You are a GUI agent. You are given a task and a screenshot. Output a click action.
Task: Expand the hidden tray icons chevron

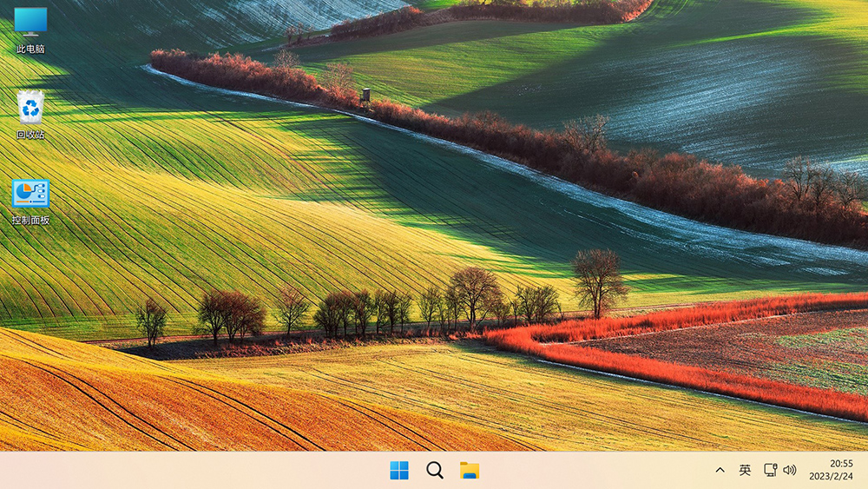tap(720, 470)
